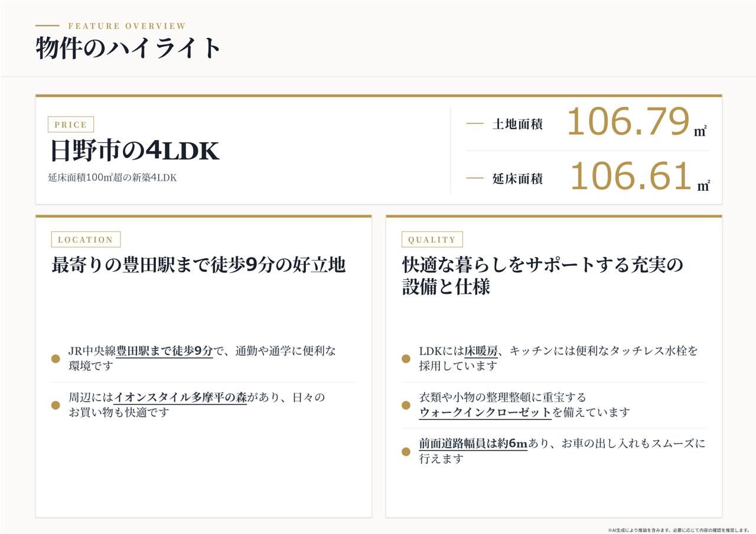Image resolution: width=756 pixels, height=534 pixels.
Task: Click the 106.79 land area figure
Action: click(628, 122)
